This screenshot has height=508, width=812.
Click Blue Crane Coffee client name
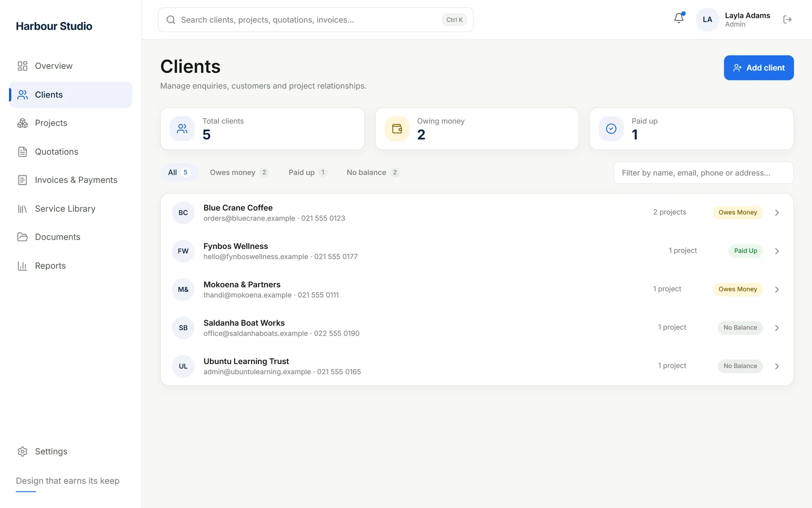tap(238, 208)
